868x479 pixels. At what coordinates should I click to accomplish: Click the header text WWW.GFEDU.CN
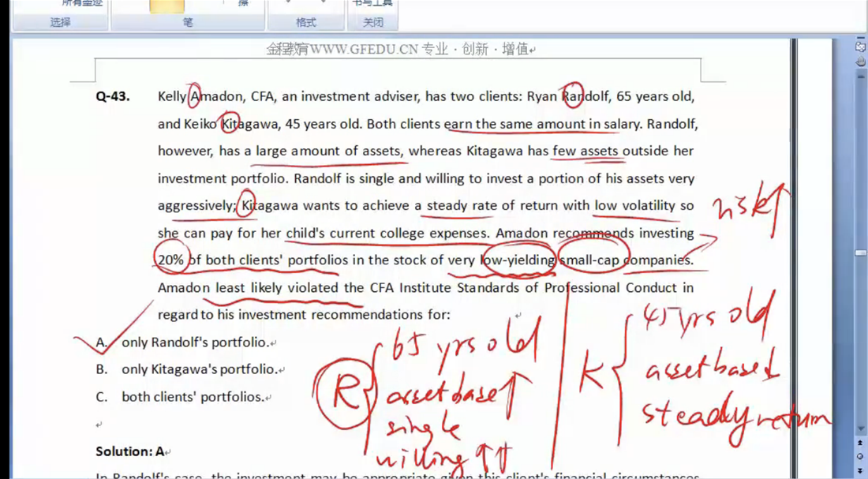(364, 49)
